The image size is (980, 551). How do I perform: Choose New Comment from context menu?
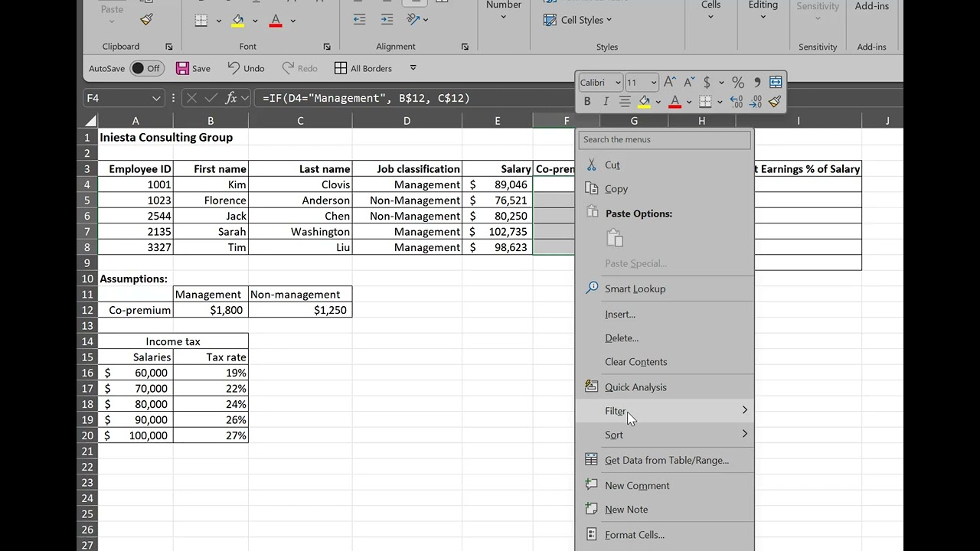click(665, 485)
